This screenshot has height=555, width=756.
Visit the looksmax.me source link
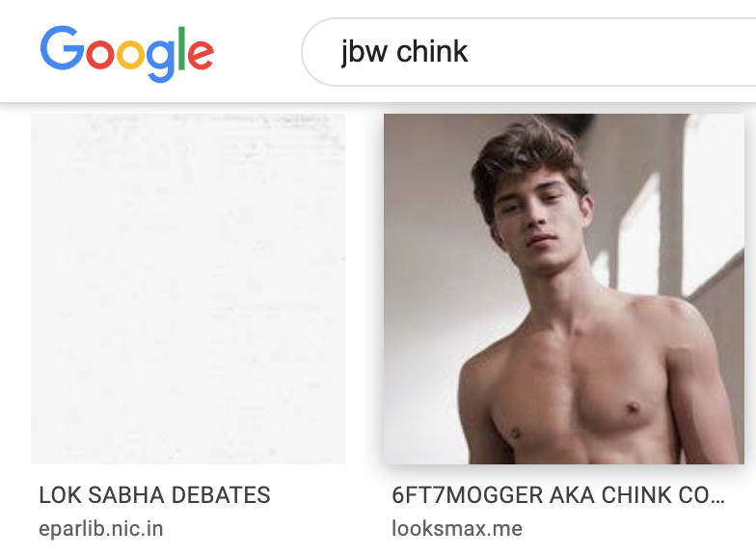(457, 528)
